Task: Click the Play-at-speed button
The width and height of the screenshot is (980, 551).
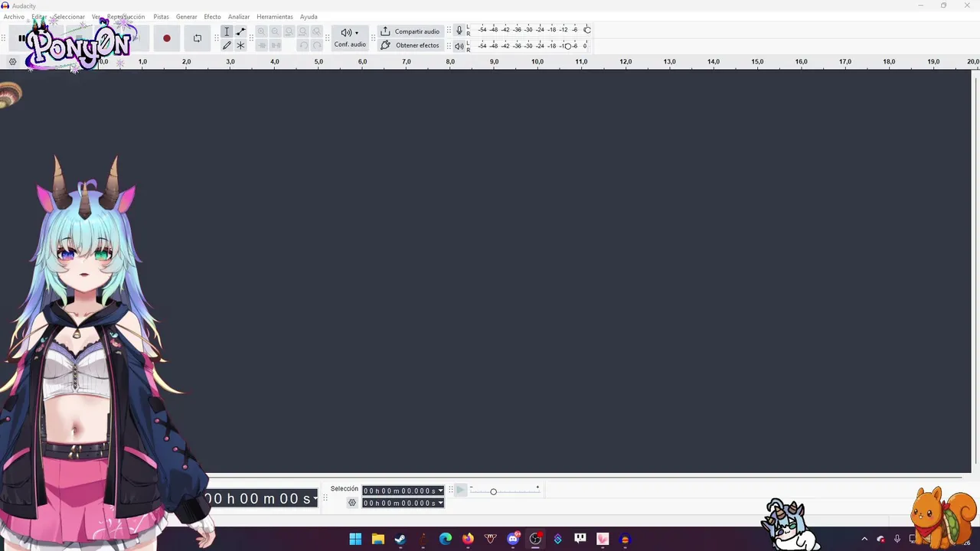Action: tap(460, 490)
